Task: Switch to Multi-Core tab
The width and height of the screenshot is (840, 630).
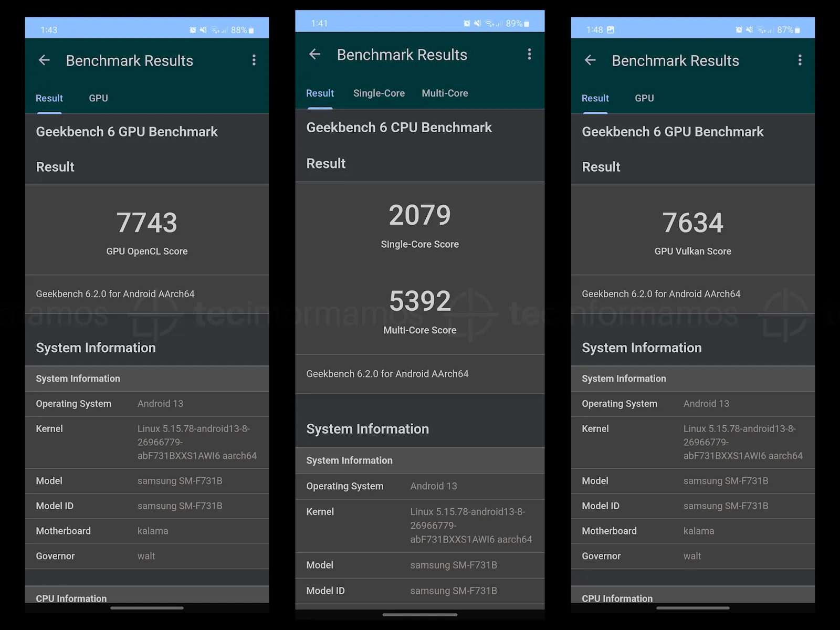Action: 445,93
